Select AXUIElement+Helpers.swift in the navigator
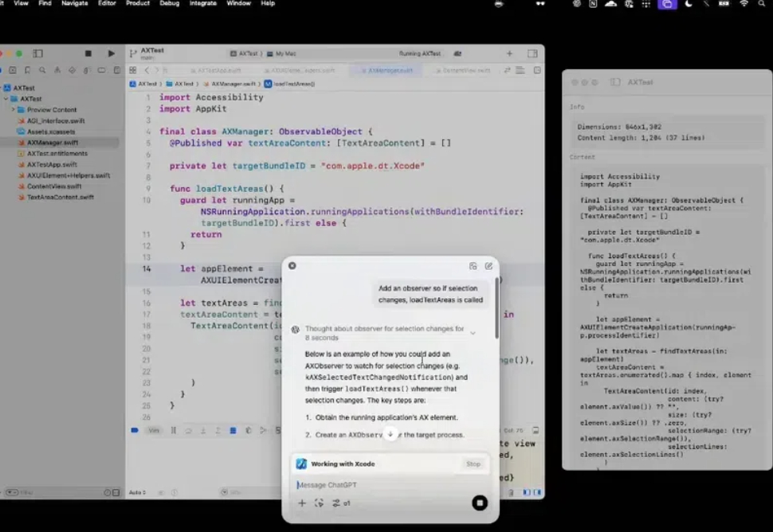This screenshot has width=773, height=532. click(x=68, y=175)
